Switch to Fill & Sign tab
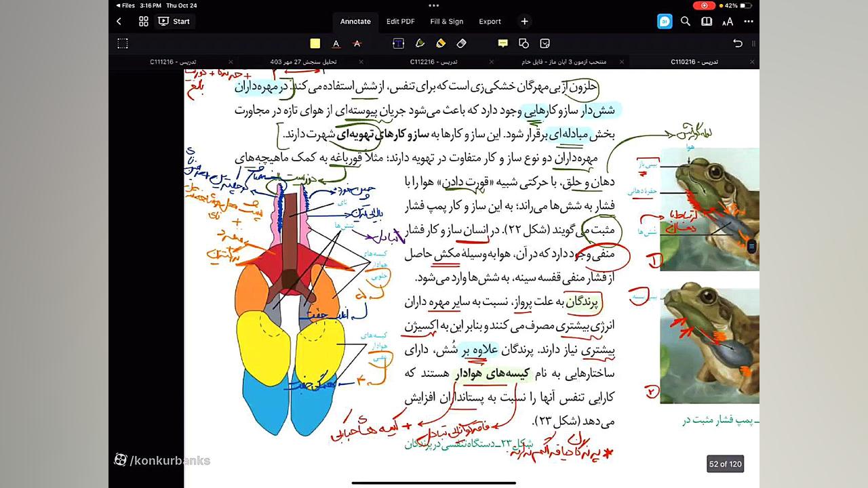The width and height of the screenshot is (868, 488). click(447, 22)
